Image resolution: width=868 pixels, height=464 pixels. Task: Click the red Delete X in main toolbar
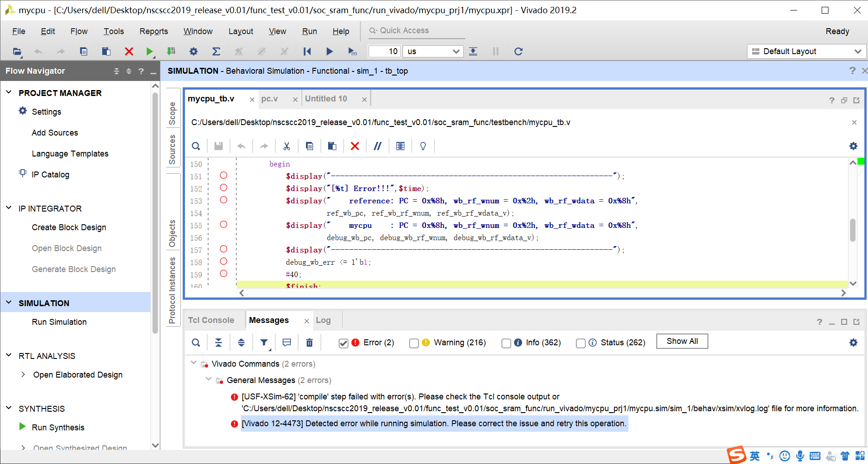(x=129, y=51)
